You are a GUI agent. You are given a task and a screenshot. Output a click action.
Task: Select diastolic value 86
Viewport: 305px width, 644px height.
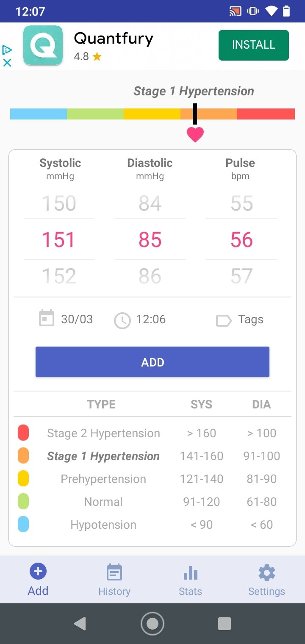pyautogui.click(x=150, y=277)
